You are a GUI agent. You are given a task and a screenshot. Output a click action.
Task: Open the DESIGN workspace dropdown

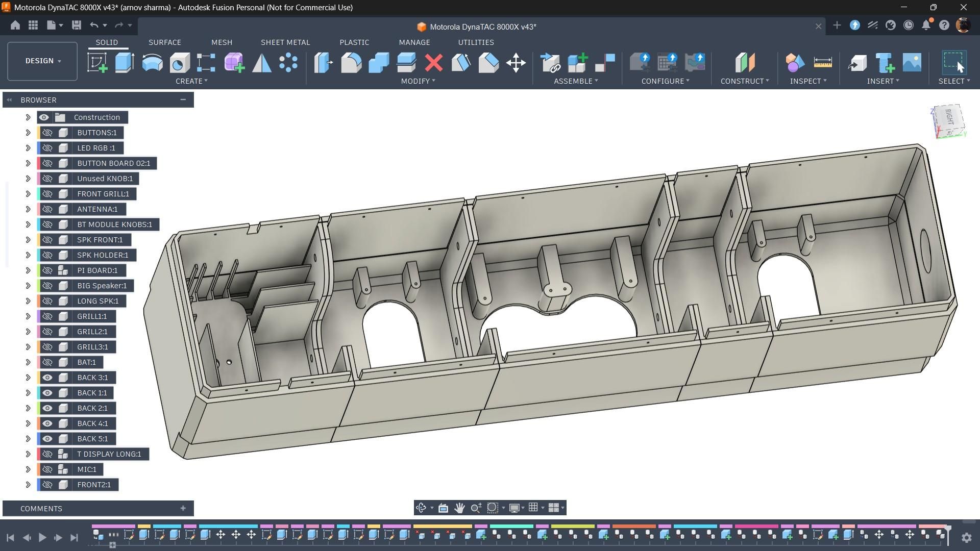42,61
